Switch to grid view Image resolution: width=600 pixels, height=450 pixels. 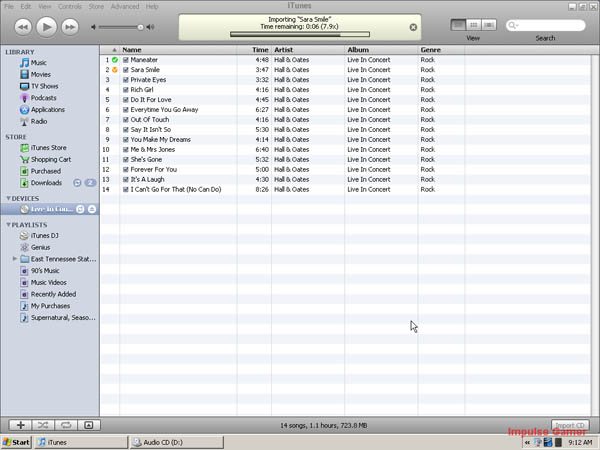473,25
